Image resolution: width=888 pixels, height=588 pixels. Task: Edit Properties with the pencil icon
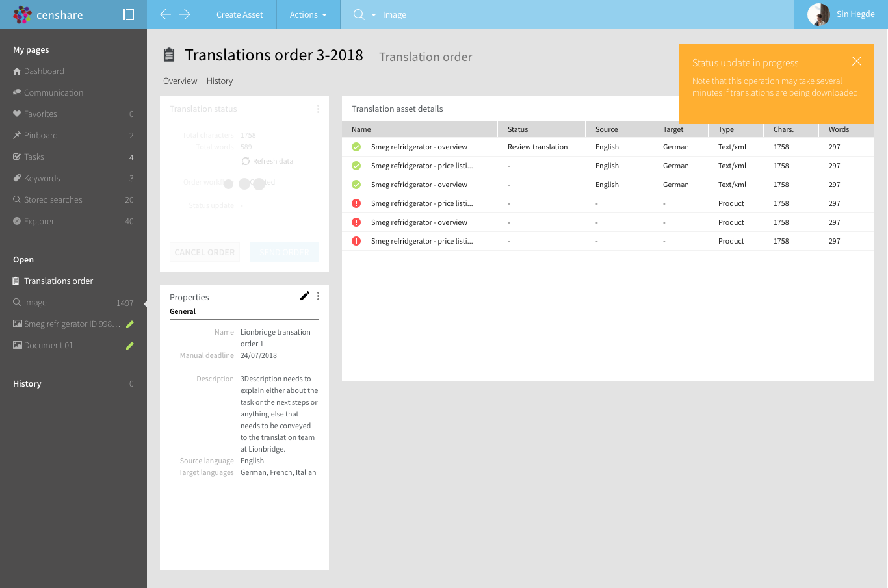pos(304,296)
